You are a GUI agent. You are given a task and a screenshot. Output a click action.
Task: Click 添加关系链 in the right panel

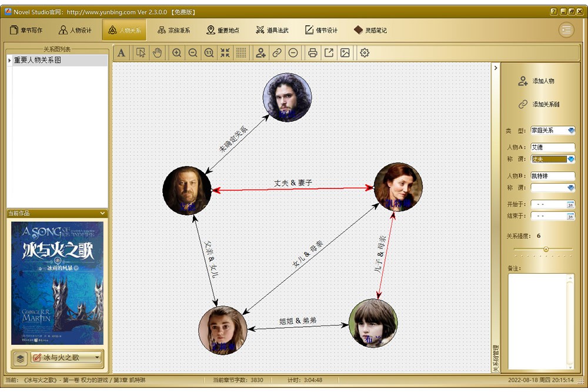(539, 104)
